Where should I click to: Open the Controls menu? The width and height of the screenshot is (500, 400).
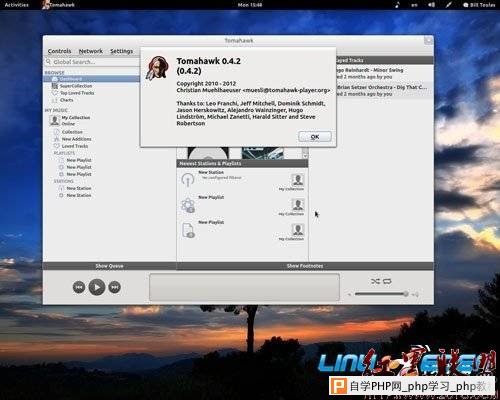(x=59, y=51)
